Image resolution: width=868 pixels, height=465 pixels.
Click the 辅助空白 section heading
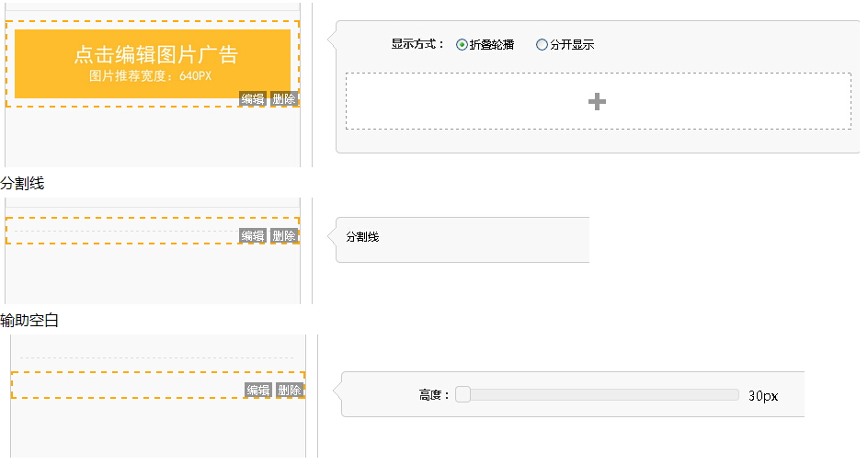pyautogui.click(x=29, y=321)
